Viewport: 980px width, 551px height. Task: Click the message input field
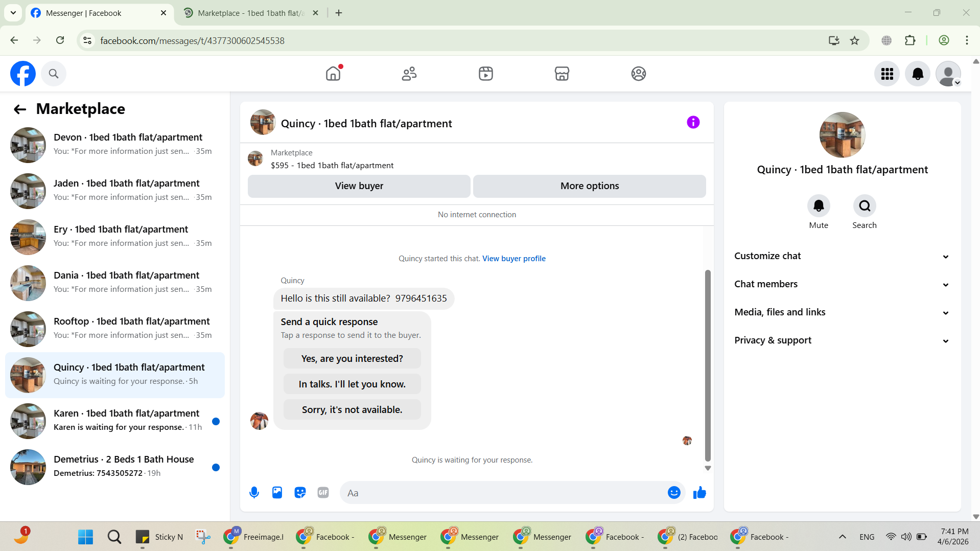(503, 493)
